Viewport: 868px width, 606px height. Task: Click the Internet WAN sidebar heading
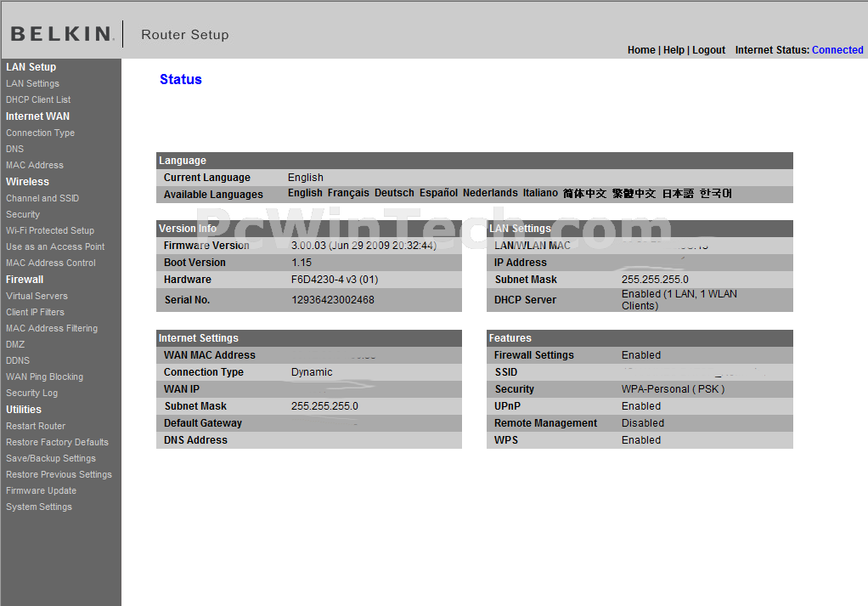point(37,116)
